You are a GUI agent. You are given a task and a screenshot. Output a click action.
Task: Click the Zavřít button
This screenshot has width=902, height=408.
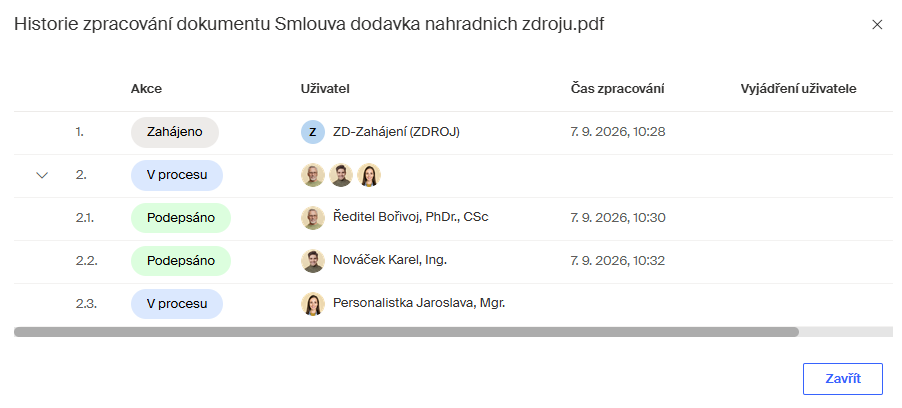point(843,379)
